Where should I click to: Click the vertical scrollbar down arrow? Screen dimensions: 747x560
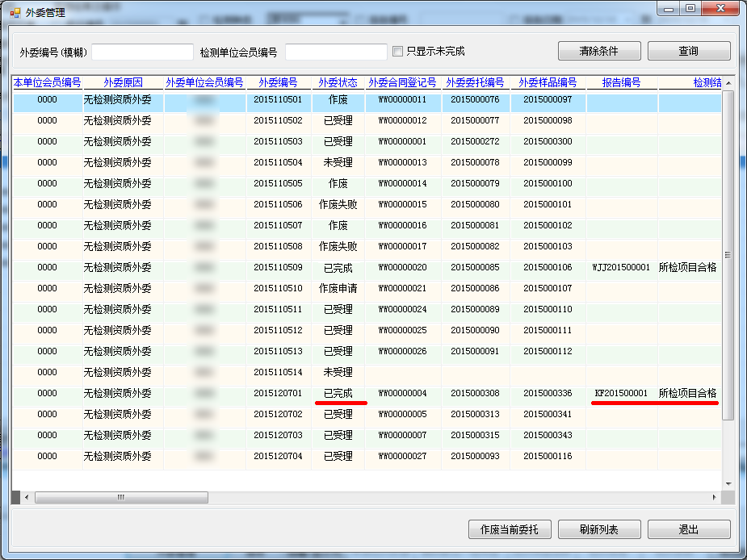click(728, 483)
